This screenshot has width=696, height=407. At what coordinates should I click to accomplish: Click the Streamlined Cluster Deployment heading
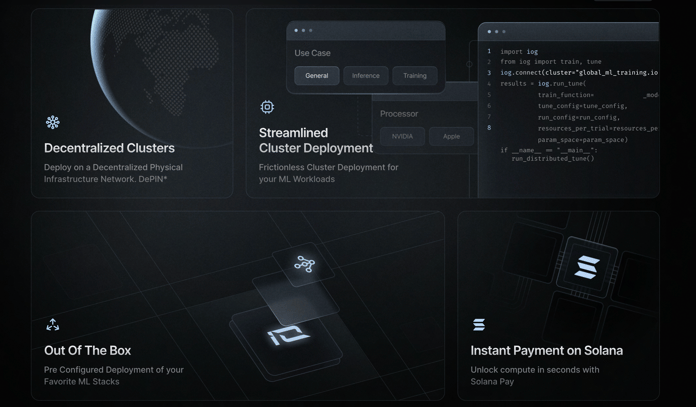point(316,140)
